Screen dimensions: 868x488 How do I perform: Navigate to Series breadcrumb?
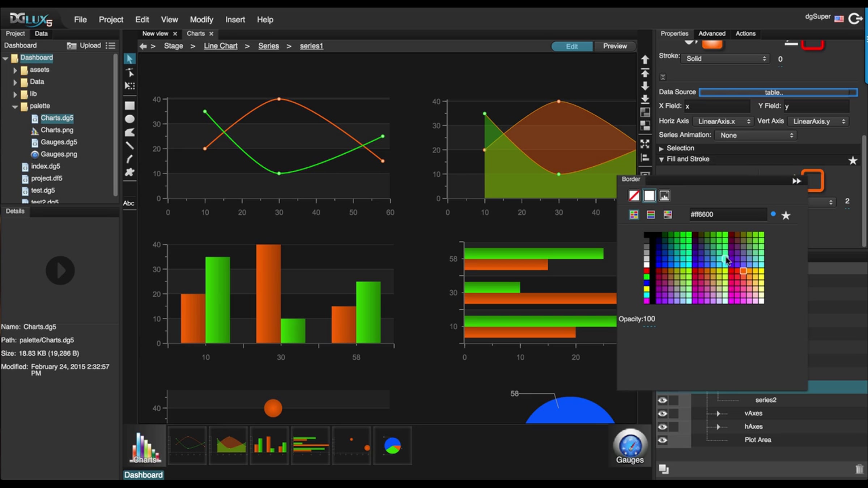pos(268,46)
